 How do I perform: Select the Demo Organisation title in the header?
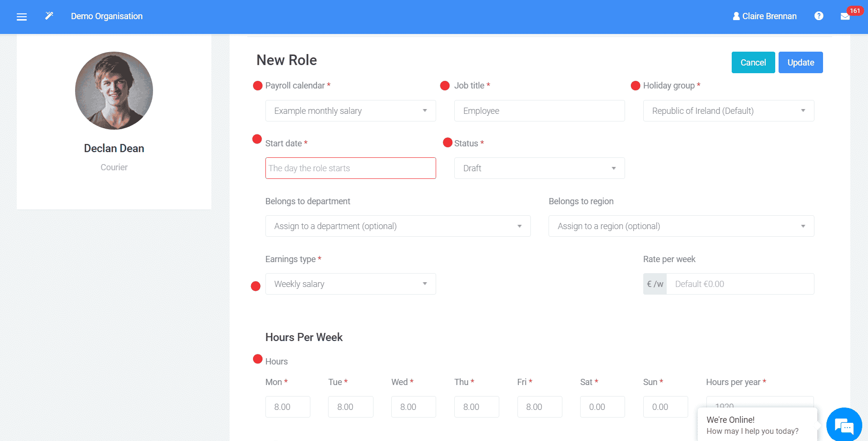[107, 16]
